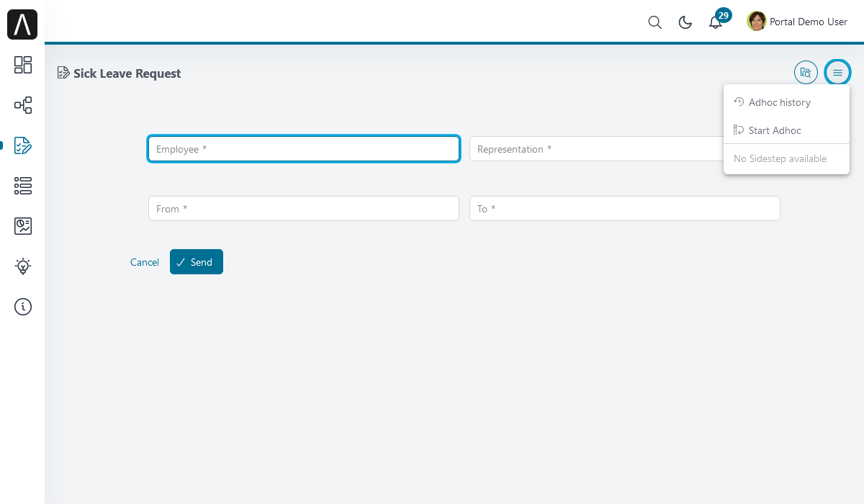Open the task list sidebar icon

23,186
